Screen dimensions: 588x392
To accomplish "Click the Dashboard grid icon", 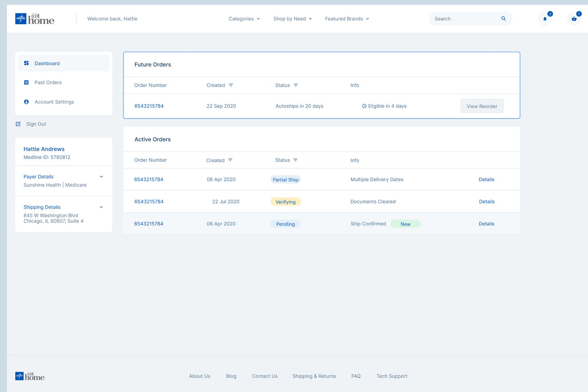I will coord(26,63).
